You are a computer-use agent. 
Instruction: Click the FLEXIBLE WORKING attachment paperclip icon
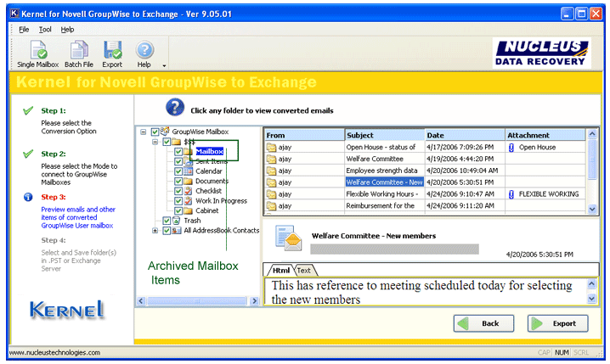click(511, 193)
